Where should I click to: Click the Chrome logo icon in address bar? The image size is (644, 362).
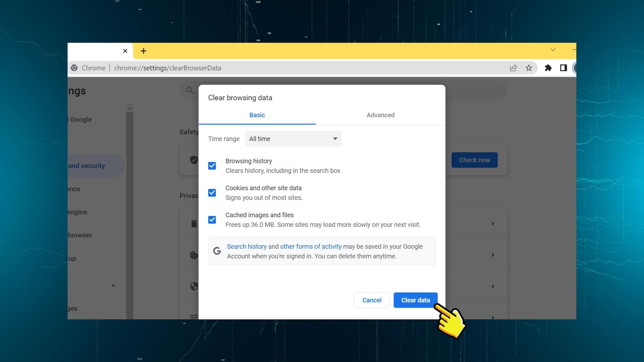point(74,68)
